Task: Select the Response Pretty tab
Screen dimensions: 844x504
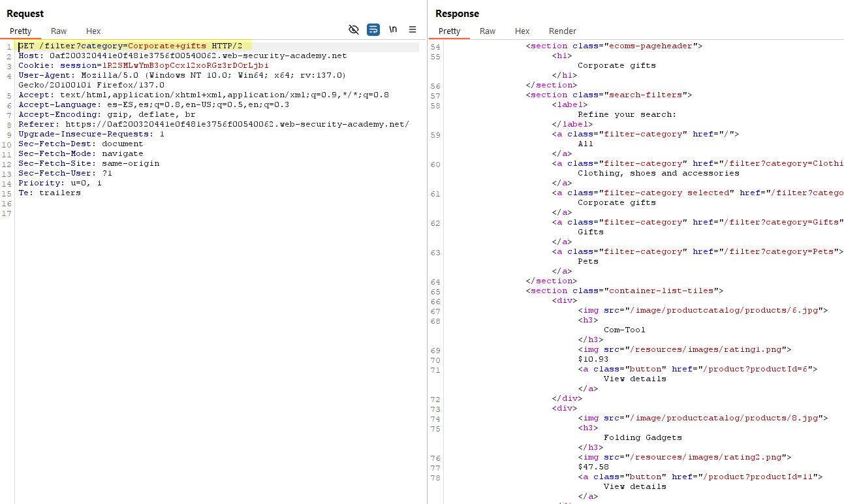Action: [449, 31]
